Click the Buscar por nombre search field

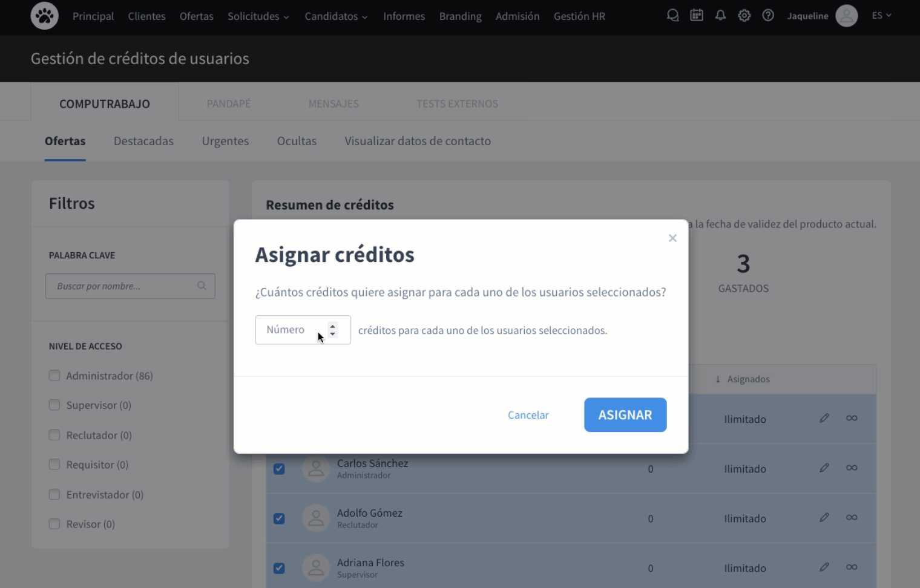(x=121, y=286)
